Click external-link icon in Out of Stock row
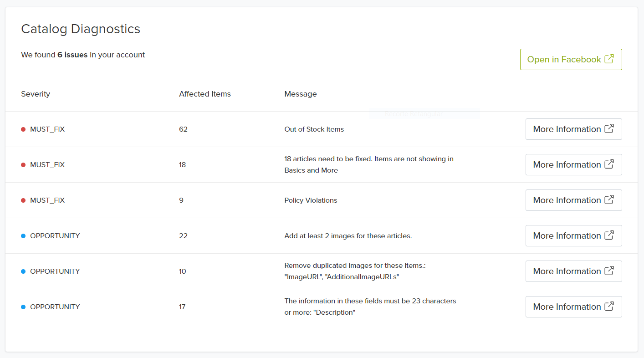The height and width of the screenshot is (358, 644). (609, 129)
